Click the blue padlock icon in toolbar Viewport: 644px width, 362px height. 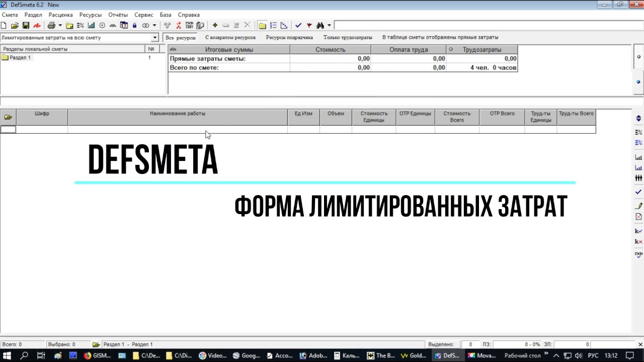[135, 25]
